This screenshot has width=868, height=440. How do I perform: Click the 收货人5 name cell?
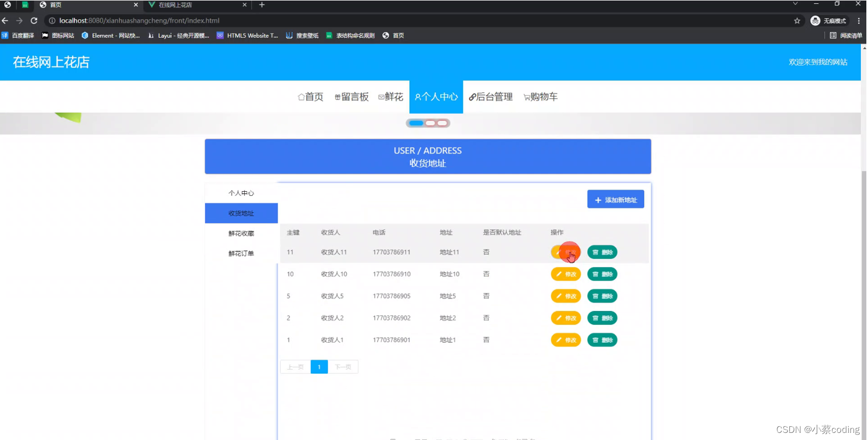pyautogui.click(x=332, y=296)
